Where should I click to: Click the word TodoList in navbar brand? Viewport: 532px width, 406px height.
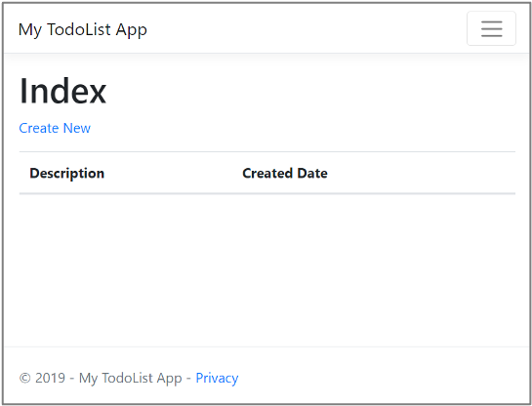(79, 29)
